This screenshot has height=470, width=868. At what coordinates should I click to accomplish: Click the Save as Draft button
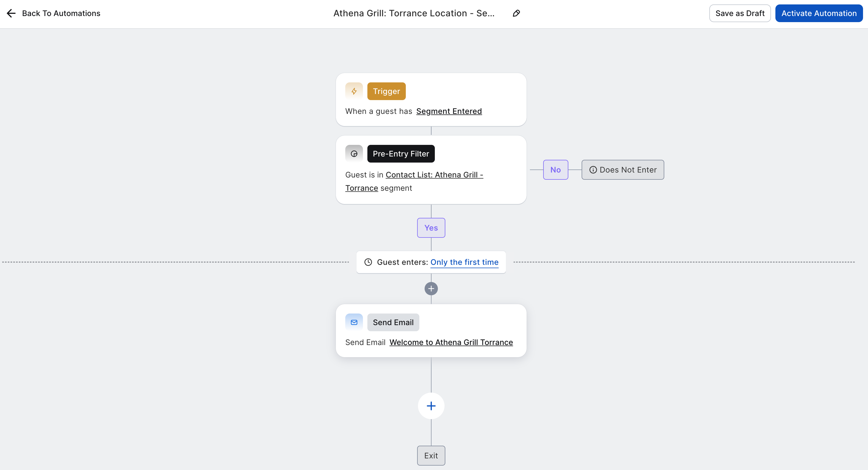point(740,13)
